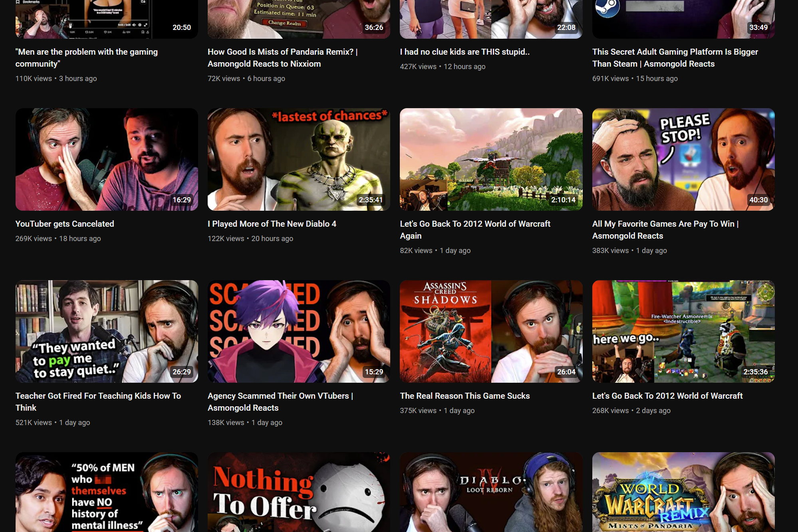
Task: Open World of Warcraft Remix Pandaria thumbnail
Action: point(683,492)
